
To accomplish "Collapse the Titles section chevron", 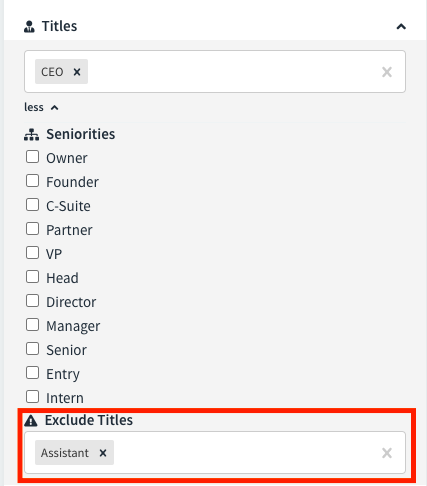I will pos(401,26).
